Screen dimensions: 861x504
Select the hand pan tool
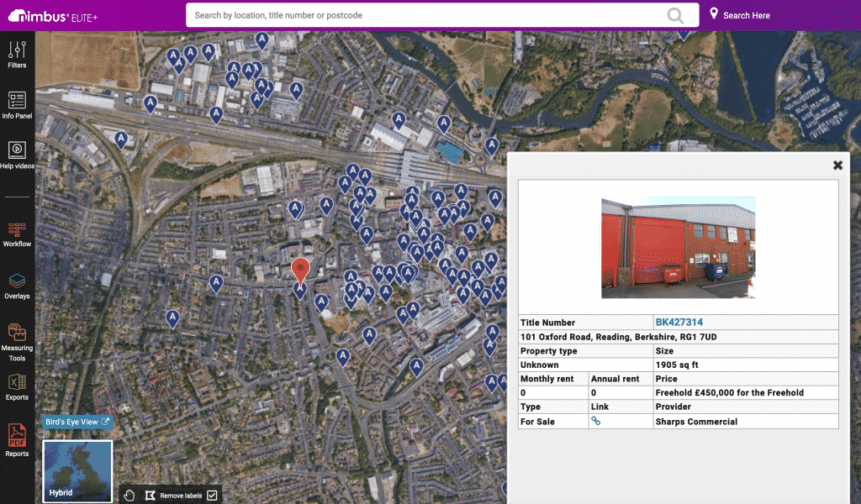pos(129,495)
